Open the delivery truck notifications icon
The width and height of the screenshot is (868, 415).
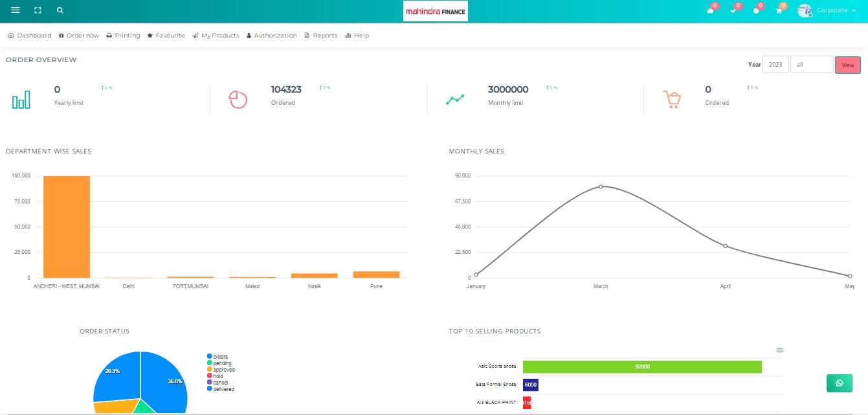point(710,10)
